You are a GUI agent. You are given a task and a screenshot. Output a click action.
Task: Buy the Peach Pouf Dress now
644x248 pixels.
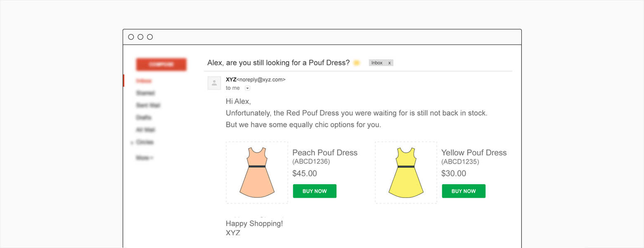tap(315, 191)
